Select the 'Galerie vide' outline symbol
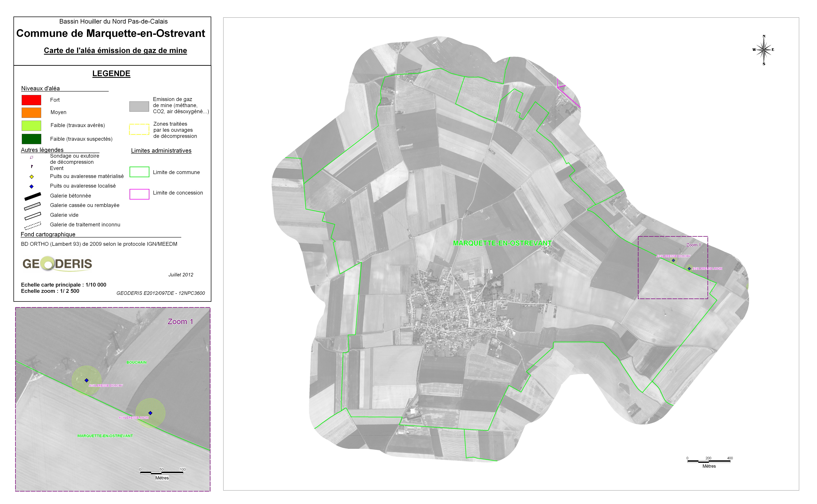This screenshot has width=817, height=504. (x=33, y=216)
